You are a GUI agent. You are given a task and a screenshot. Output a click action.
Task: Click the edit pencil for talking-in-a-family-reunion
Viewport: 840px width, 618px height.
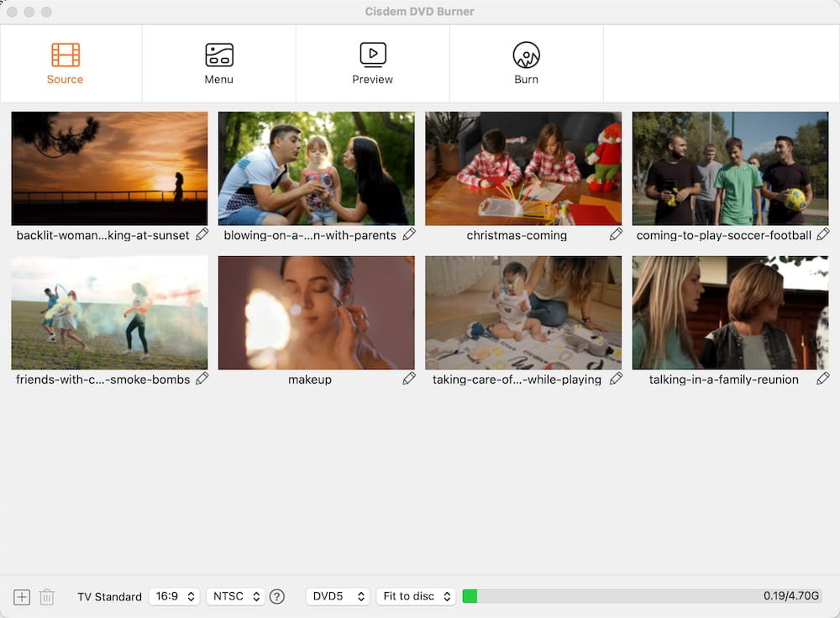pyautogui.click(x=824, y=379)
